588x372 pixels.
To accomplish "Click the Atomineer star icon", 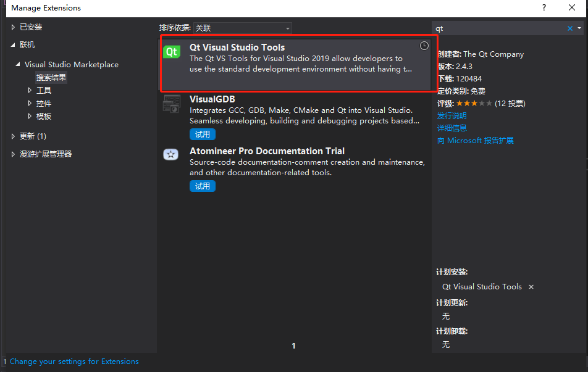I will coord(171,154).
